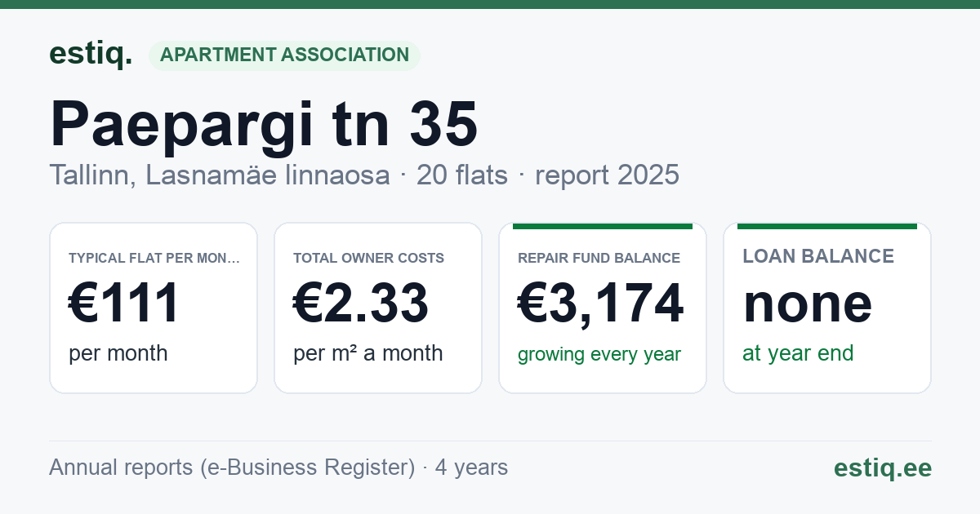Image resolution: width=980 pixels, height=514 pixels.
Task: Open the Typical flat per month card
Action: (x=154, y=308)
